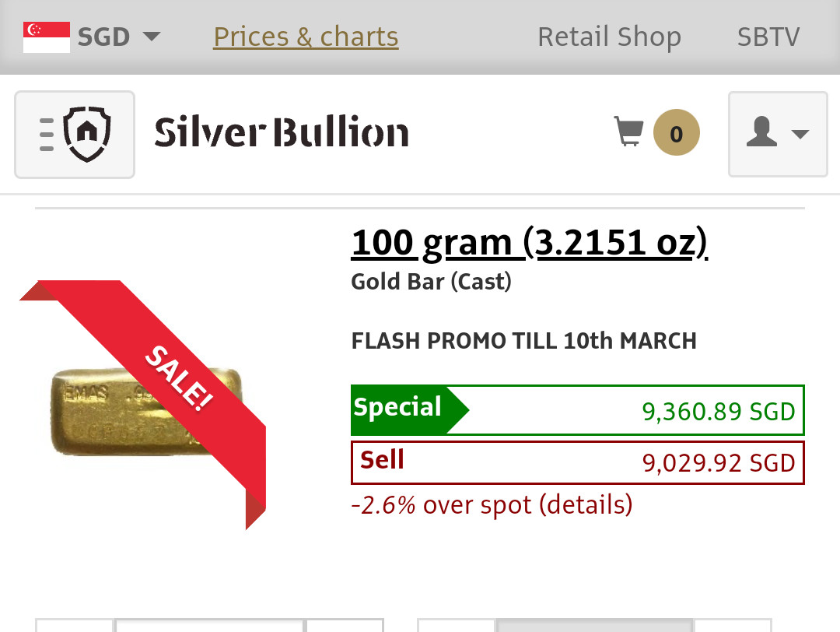Open the hamburger menu lines icon
Screen dimensions: 840x632
click(47, 134)
